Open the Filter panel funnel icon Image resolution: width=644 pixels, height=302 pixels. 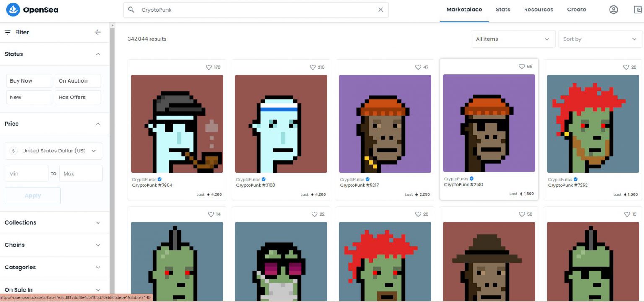coord(7,32)
